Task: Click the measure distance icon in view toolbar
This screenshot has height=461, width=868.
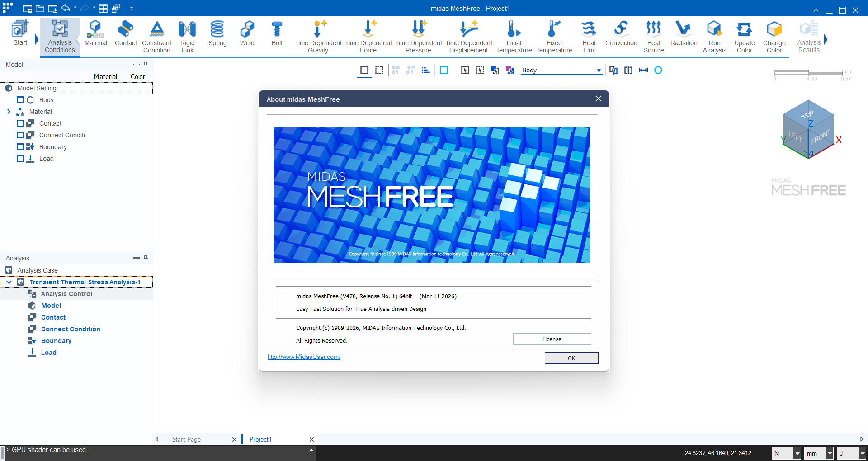Action: coord(643,70)
